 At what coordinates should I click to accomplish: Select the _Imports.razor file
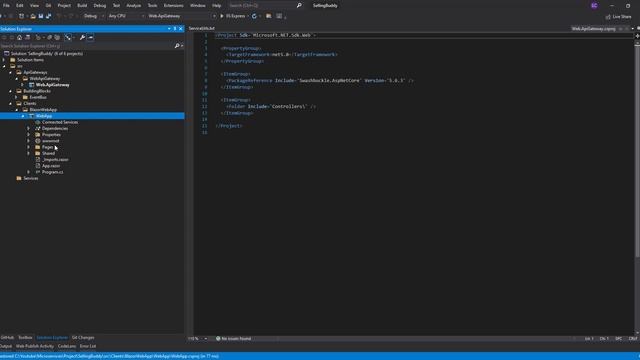[x=55, y=160]
